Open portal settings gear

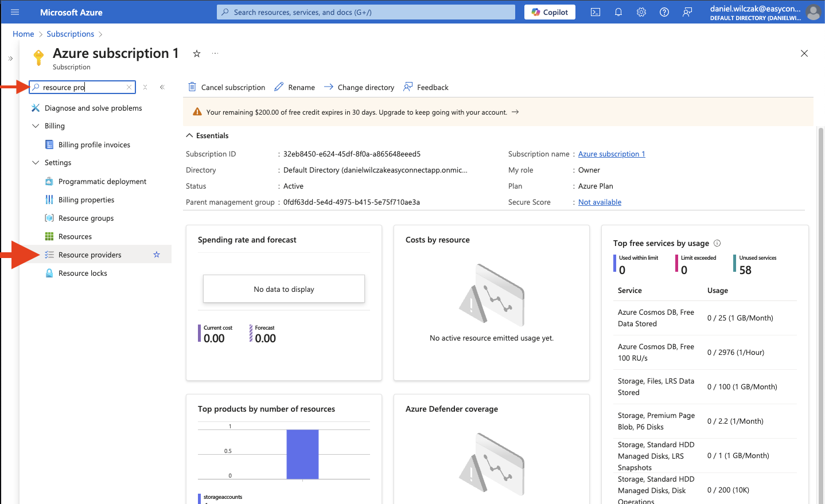641,12
